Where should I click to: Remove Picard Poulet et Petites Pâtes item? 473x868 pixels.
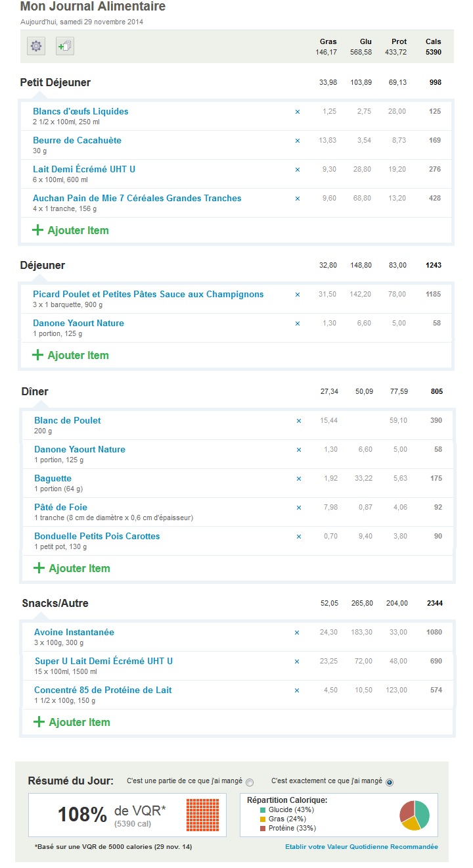click(x=298, y=295)
